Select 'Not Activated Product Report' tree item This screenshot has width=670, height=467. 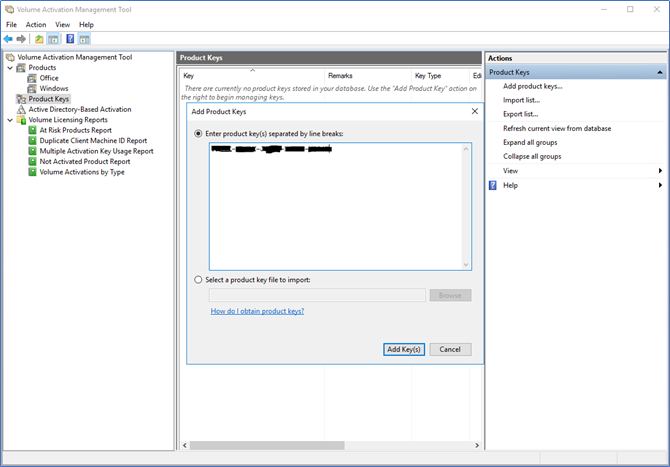[x=85, y=162]
